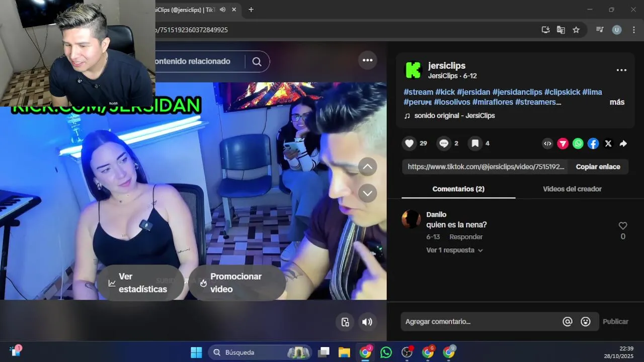
Task: Open the #kick hashtag link
Action: [x=445, y=92]
